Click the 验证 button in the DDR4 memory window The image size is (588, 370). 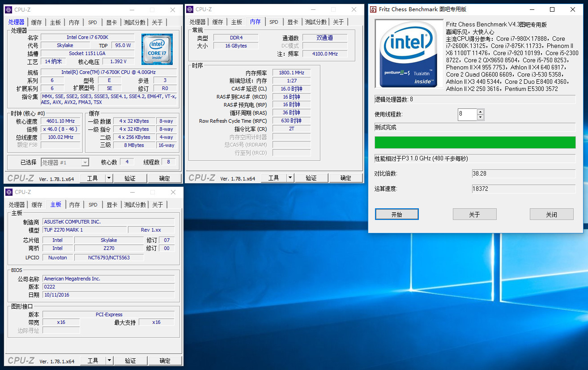[311, 178]
